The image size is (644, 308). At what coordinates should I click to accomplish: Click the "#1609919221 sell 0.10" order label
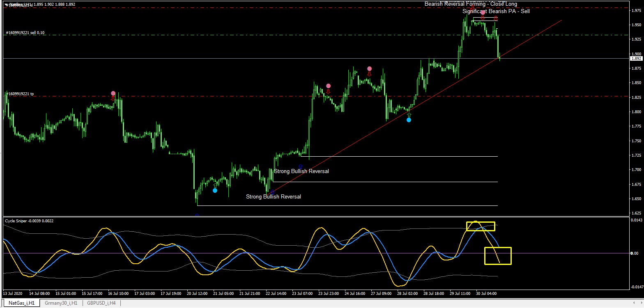[x=25, y=33]
